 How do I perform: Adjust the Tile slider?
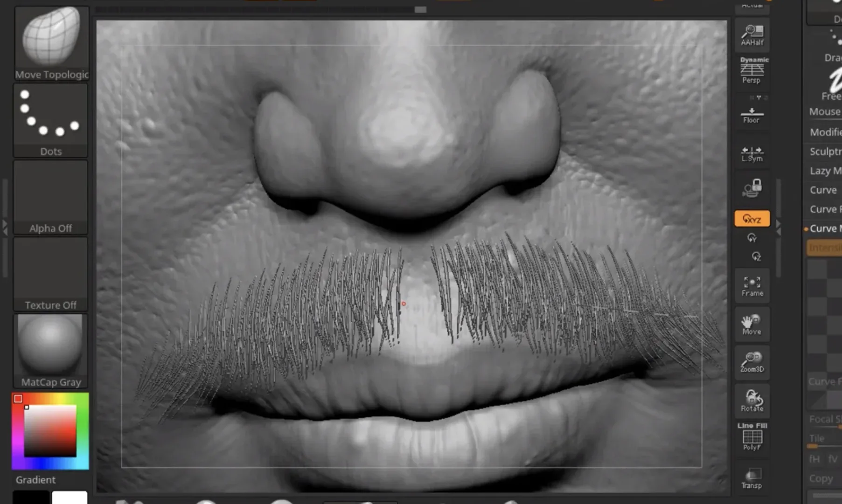(x=824, y=441)
